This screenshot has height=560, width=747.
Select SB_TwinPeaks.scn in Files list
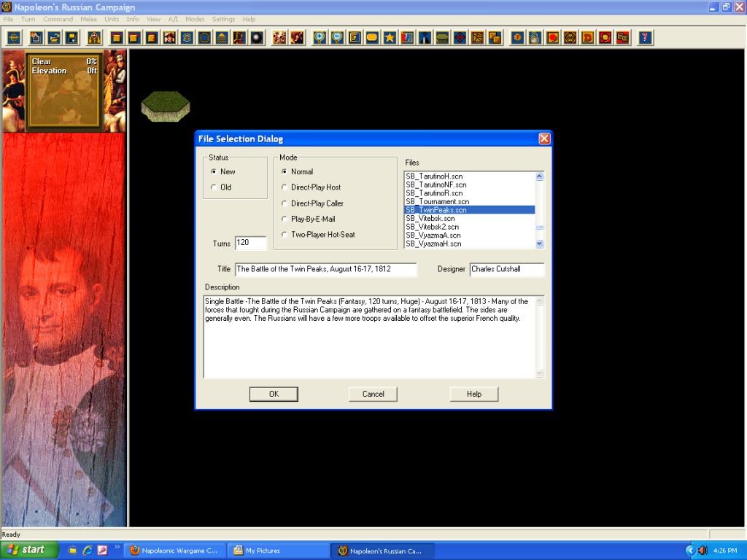tap(469, 210)
